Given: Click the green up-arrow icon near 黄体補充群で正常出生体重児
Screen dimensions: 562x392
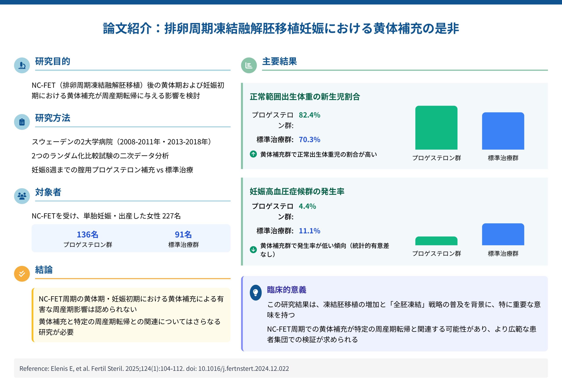Looking at the screenshot, I should pyautogui.click(x=253, y=154).
